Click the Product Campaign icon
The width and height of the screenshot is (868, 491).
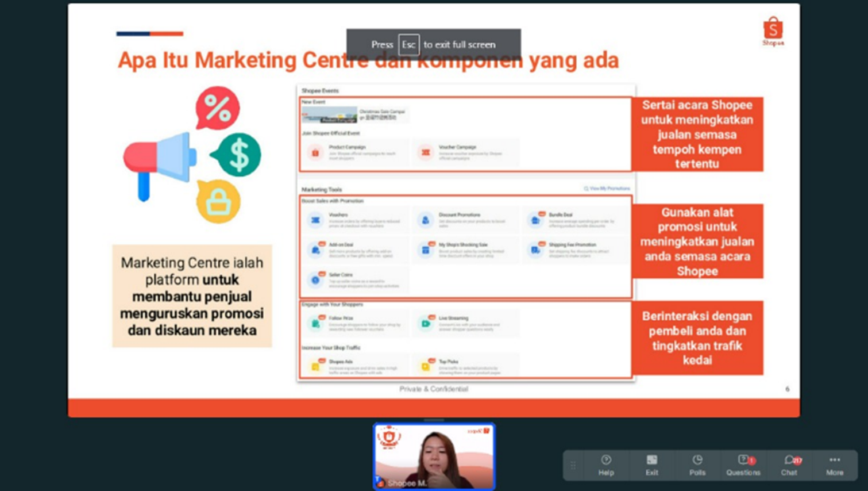[315, 152]
